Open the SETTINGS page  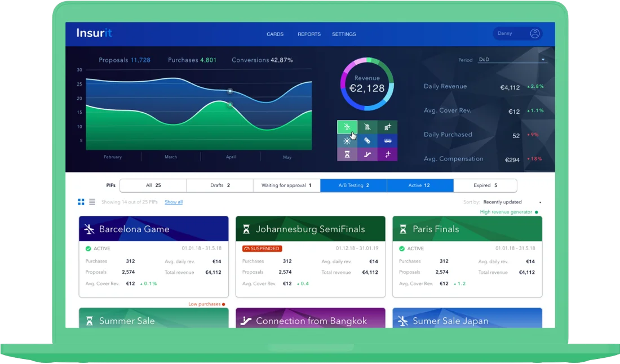click(344, 34)
